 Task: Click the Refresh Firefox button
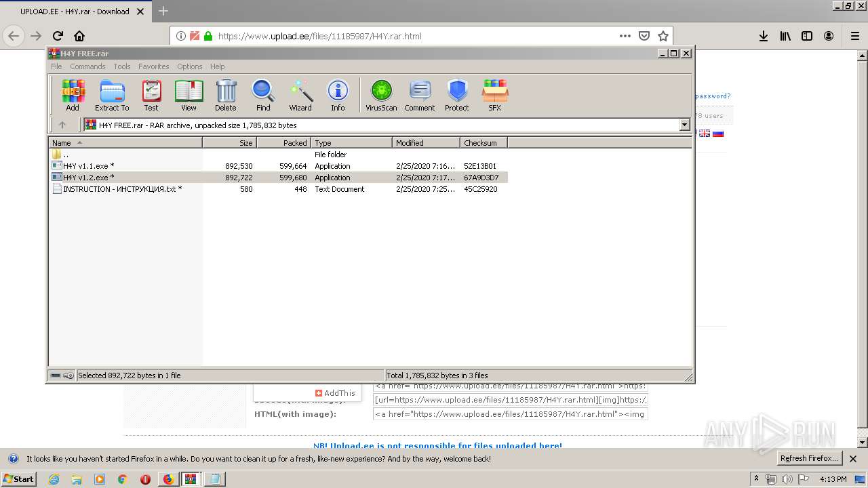tap(809, 458)
